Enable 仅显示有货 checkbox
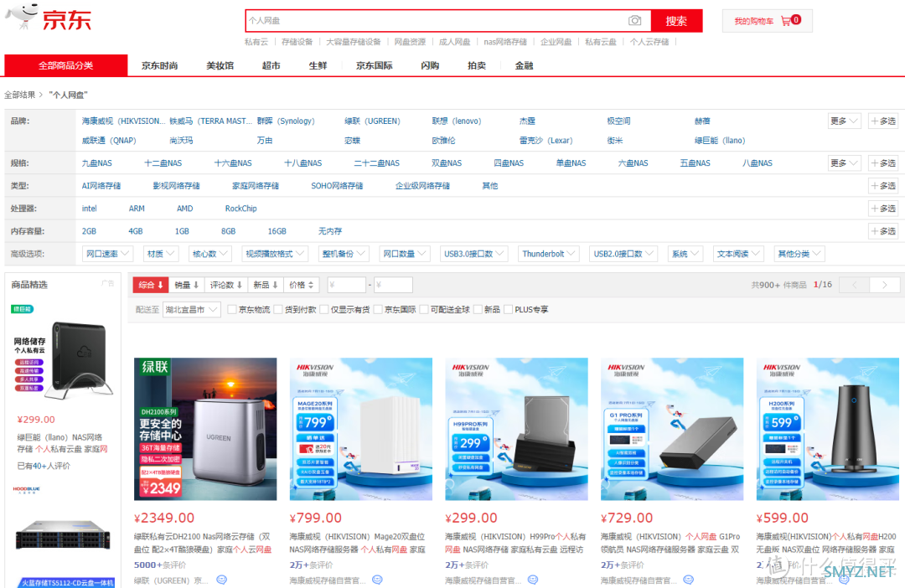Viewport: 905px width, 588px height. tap(323, 310)
